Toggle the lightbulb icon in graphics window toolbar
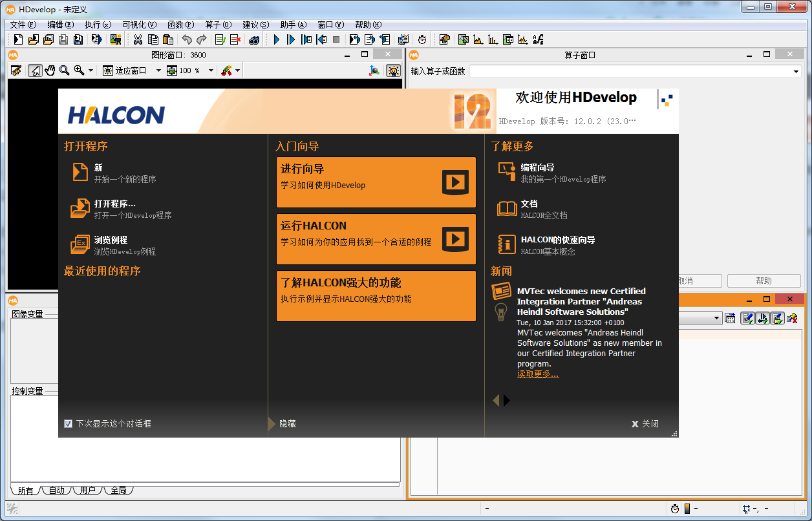 pos(393,70)
